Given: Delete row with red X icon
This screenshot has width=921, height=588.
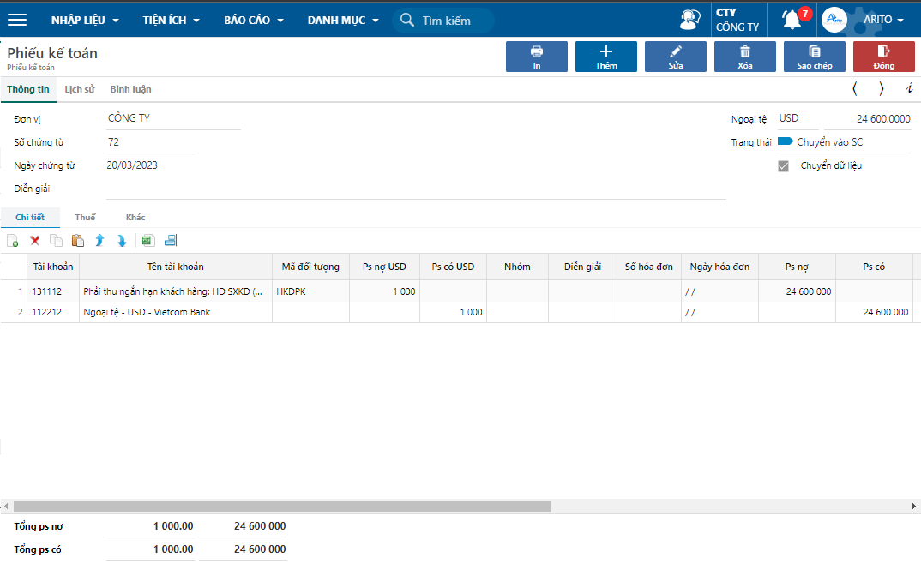Looking at the screenshot, I should [35, 241].
